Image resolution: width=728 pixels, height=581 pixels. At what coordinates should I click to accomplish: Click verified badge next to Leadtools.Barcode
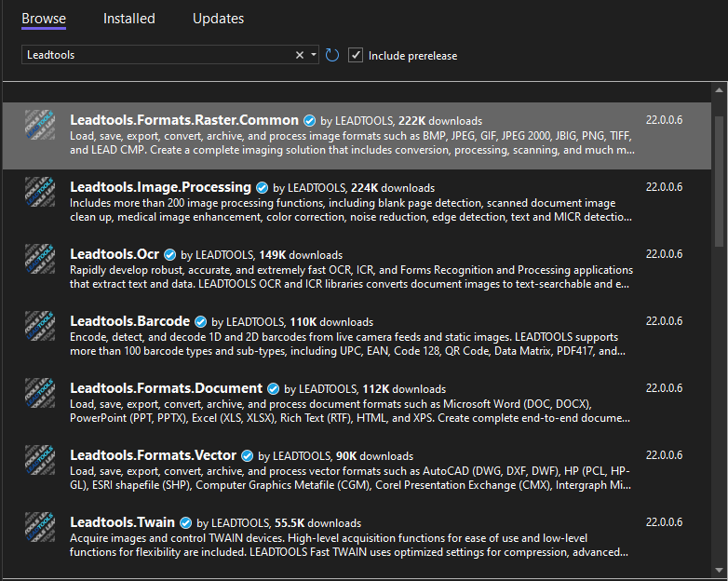pyautogui.click(x=200, y=322)
